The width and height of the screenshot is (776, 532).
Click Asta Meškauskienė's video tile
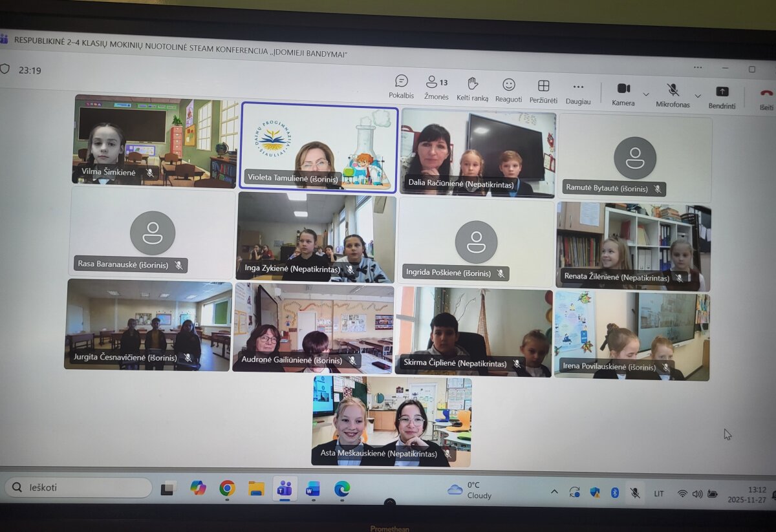[x=391, y=421]
